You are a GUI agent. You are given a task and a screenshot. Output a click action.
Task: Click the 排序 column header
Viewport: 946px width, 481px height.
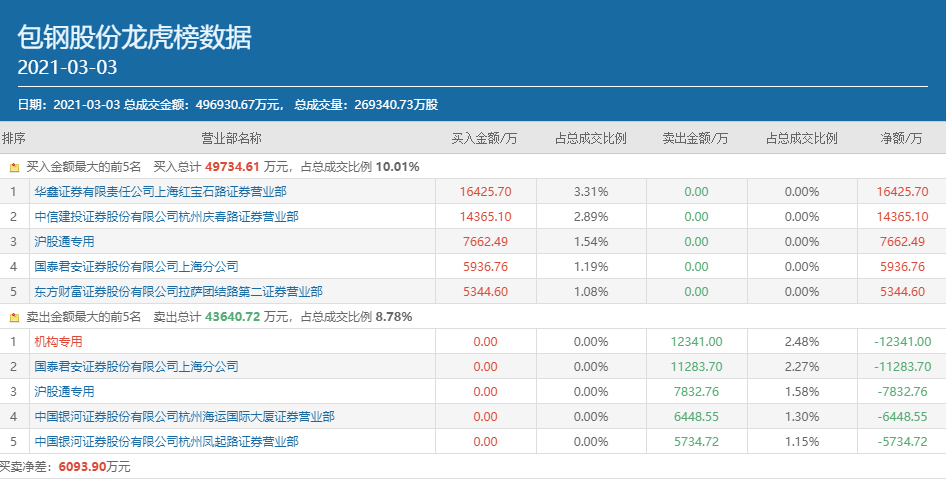(x=14, y=138)
